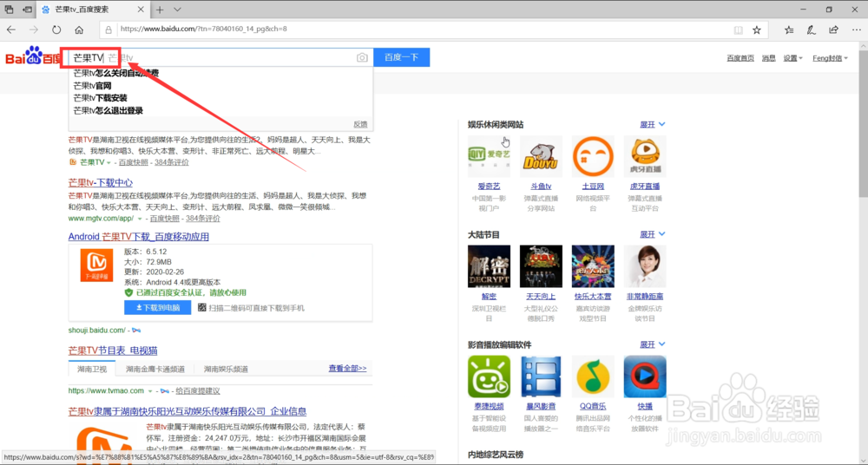Select suggestion 芒果tv官网

(93, 86)
